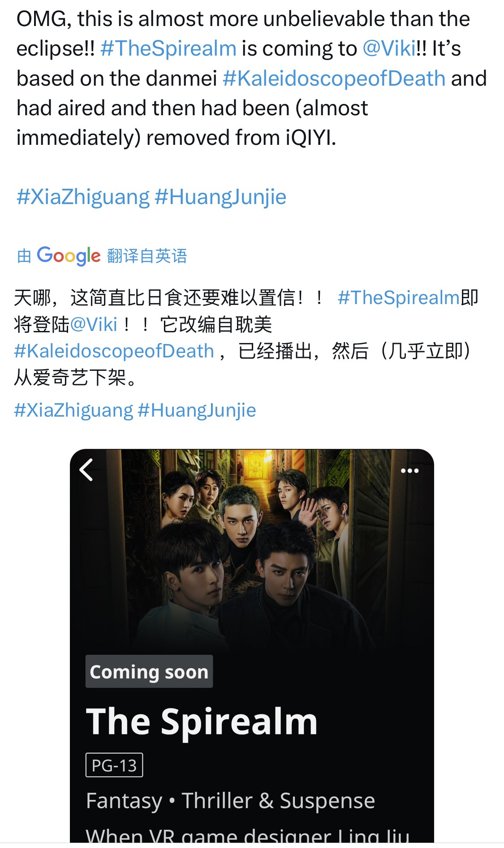Open the #TheSpirealm hashtag in the English tweet
This screenshot has width=504, height=848.
click(x=168, y=48)
